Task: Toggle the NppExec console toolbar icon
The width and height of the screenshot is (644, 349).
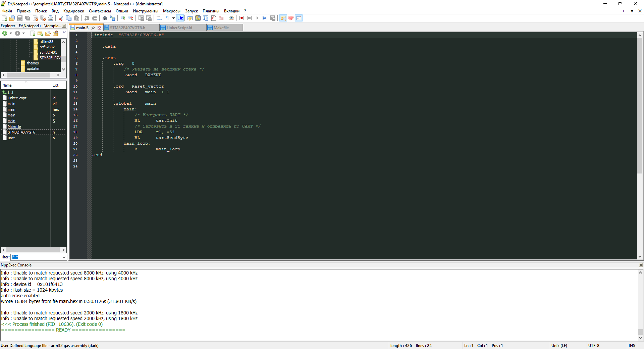Action: (x=299, y=18)
